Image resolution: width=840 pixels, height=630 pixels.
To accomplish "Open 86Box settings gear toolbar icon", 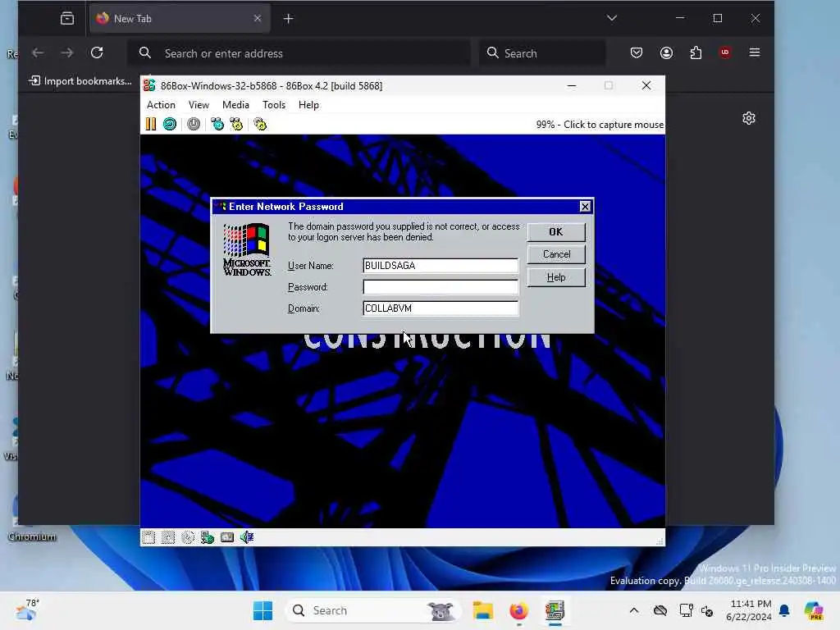I will point(260,125).
